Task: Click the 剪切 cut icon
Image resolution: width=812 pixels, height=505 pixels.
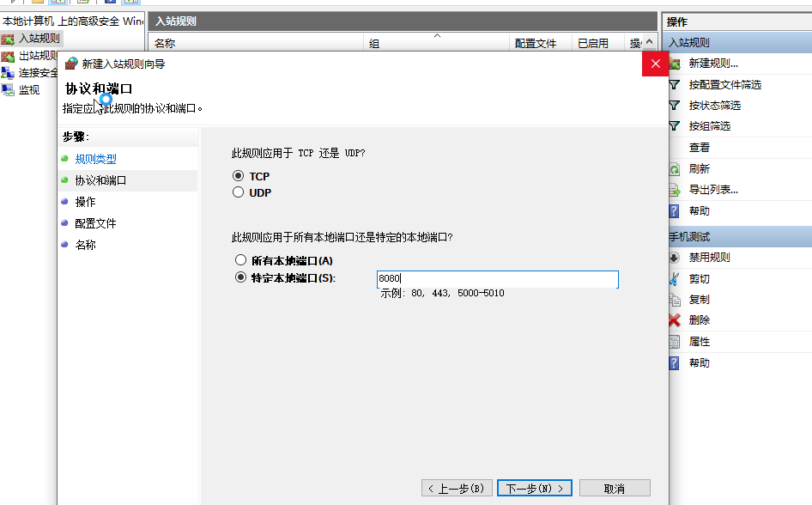Action: point(674,277)
